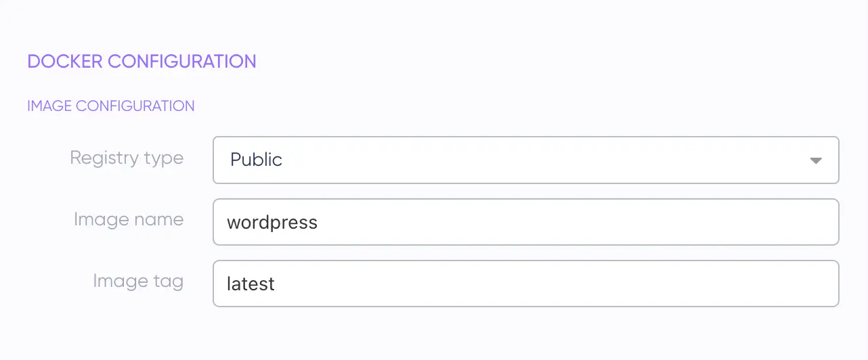Place cursor after 'latest' in the field
This screenshot has height=360, width=868.
276,284
